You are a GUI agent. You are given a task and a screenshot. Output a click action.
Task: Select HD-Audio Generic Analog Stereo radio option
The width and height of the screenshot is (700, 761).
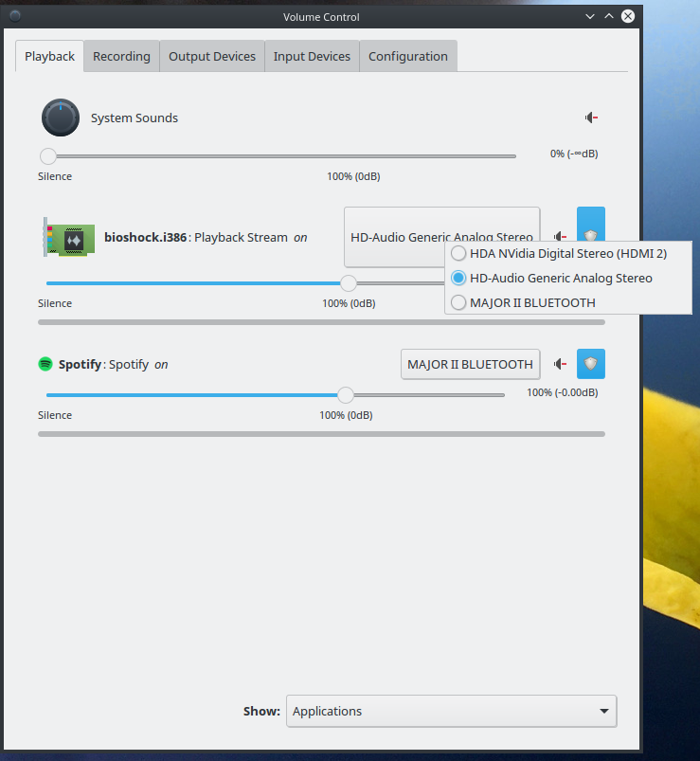[568, 278]
